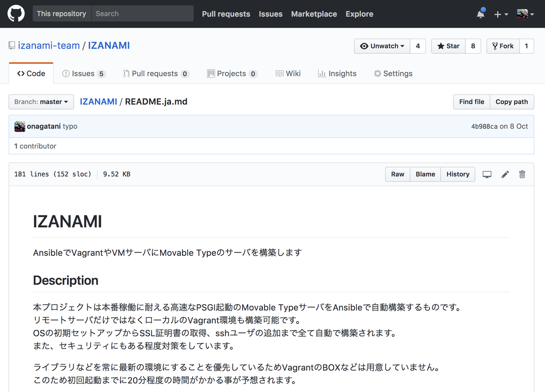Delete this file with the trash icon
Image resolution: width=545 pixels, height=392 pixels.
[x=522, y=174]
